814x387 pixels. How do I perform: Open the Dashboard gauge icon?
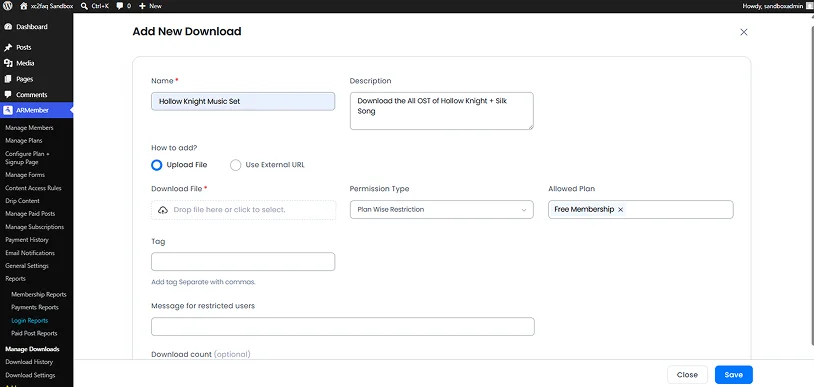pyautogui.click(x=8, y=26)
